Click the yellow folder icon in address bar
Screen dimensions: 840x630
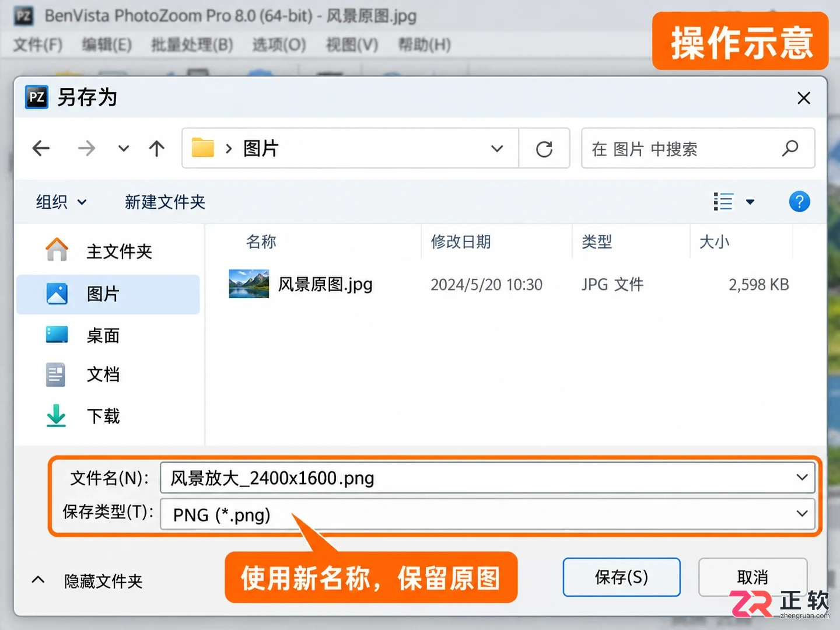pos(203,148)
